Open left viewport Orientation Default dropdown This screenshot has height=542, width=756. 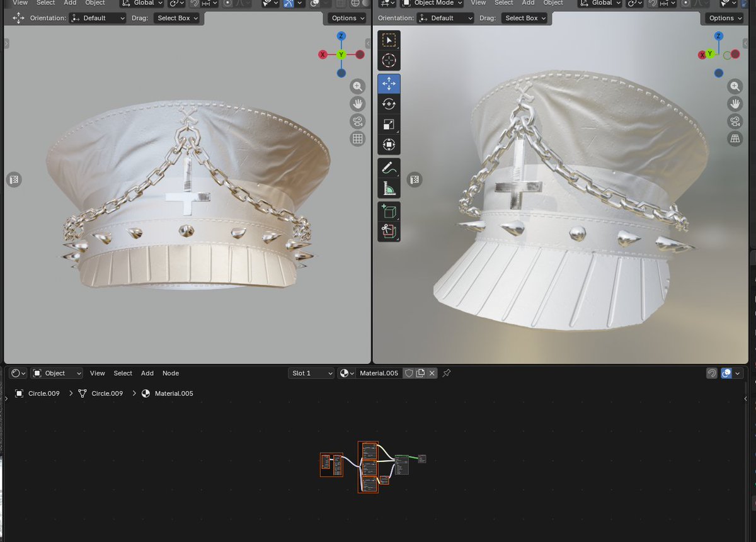(98, 18)
